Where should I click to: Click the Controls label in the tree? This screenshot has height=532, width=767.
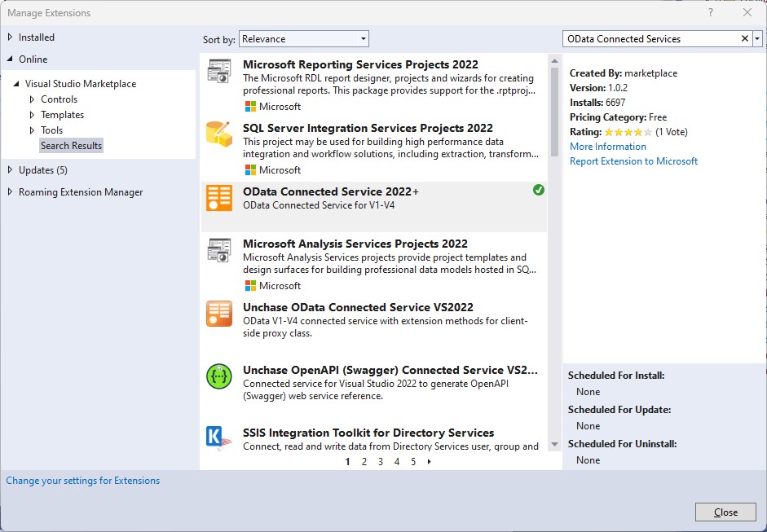(60, 99)
